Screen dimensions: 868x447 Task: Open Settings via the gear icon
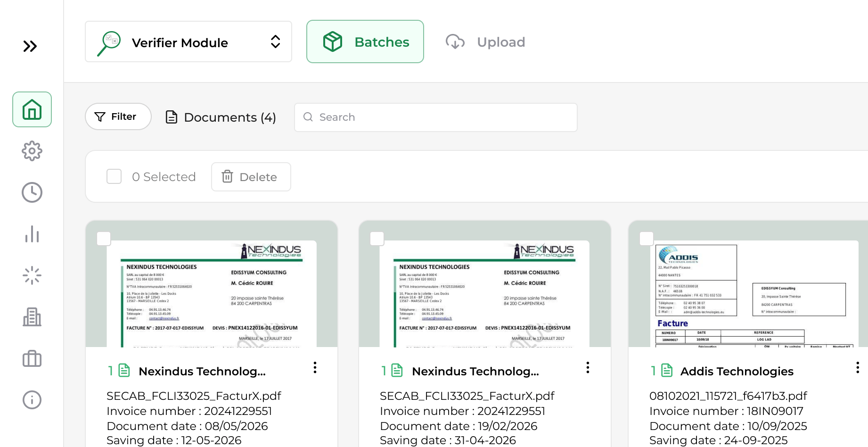pos(32,151)
